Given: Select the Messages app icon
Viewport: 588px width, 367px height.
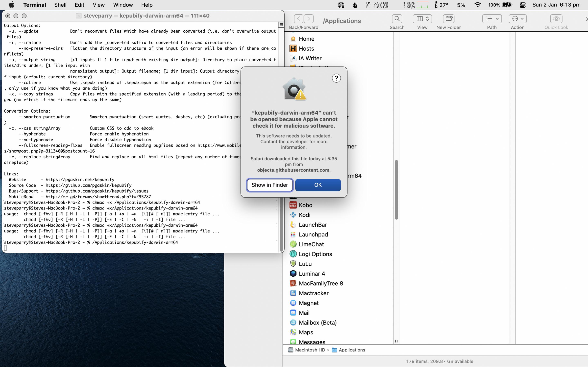Looking at the screenshot, I should click(293, 341).
